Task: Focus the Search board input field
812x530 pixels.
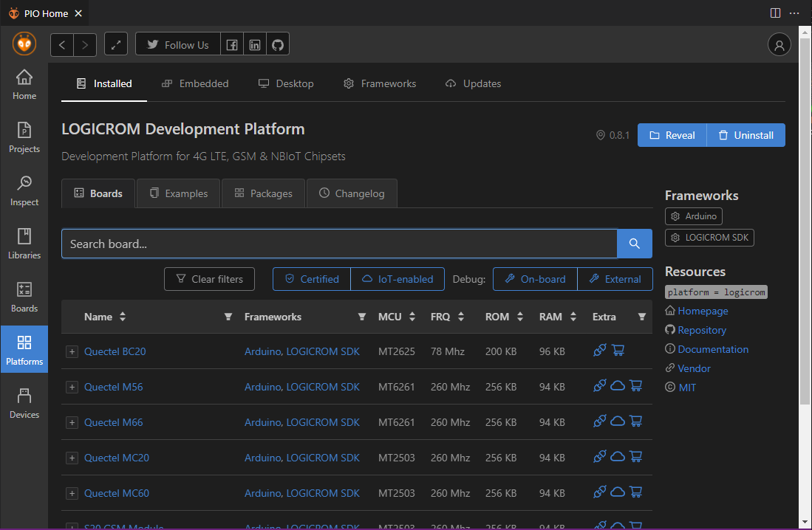Action: click(x=339, y=244)
